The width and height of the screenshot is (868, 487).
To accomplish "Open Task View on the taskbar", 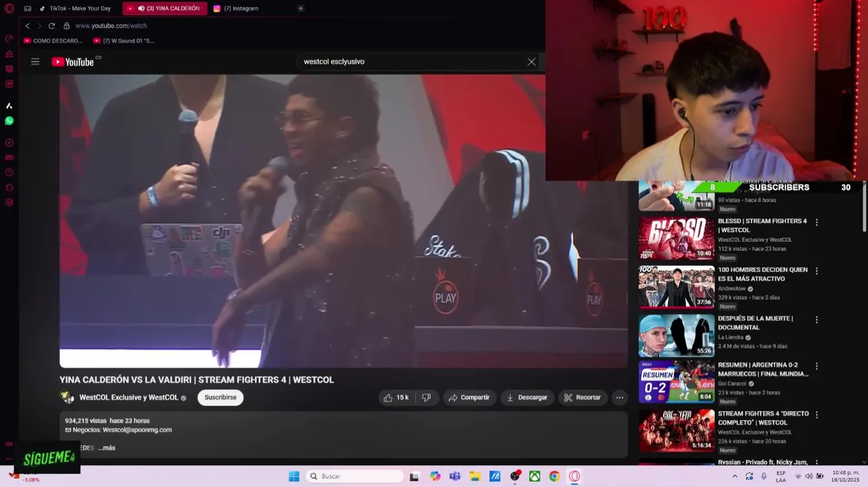I will [414, 476].
